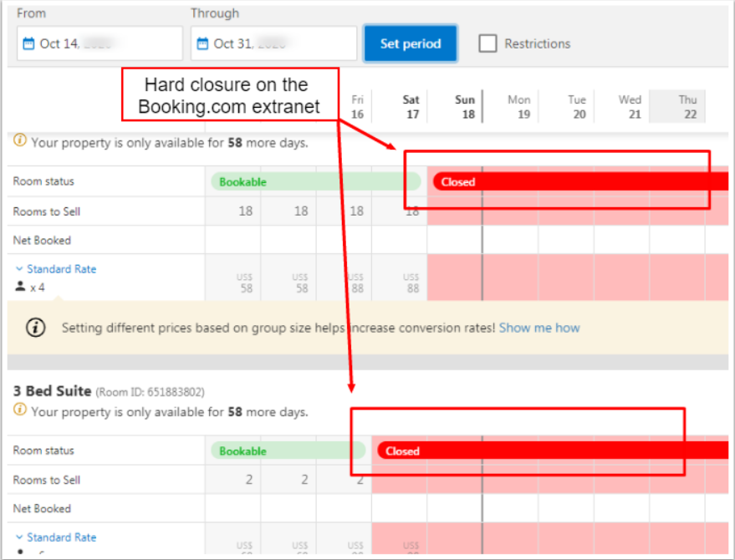Toggle the 3 Bed Suite Bookable status pill
This screenshot has height=560, width=735.
[284, 451]
